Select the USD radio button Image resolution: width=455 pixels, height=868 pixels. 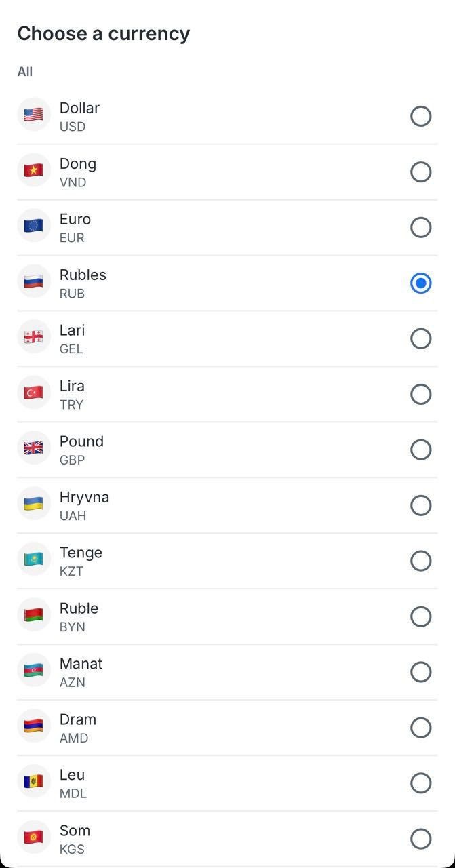pyautogui.click(x=421, y=116)
